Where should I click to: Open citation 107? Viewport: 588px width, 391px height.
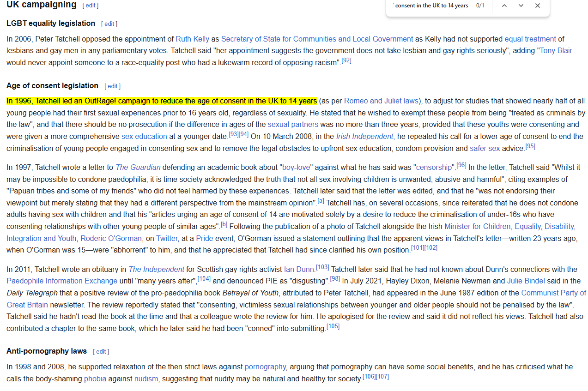382,377
